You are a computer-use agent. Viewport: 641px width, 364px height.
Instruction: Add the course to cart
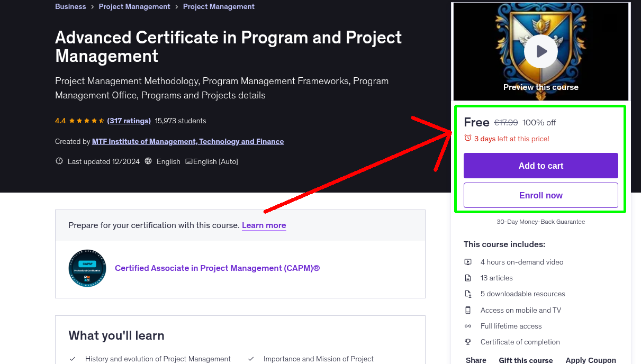[540, 166]
